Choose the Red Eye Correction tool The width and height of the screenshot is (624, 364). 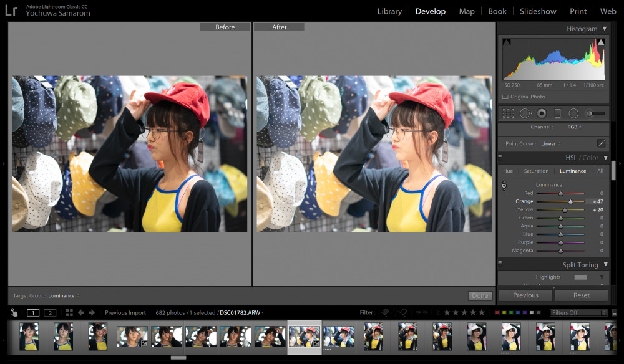click(542, 113)
